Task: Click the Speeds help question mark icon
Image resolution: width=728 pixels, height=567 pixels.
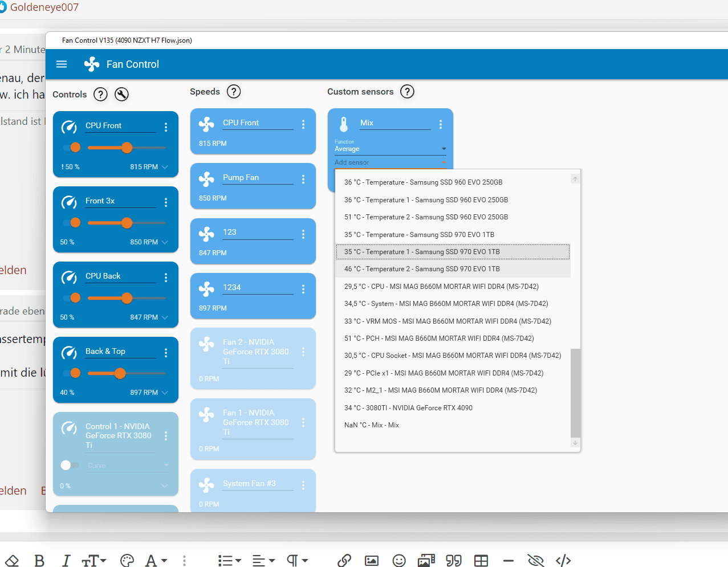Action: pyautogui.click(x=234, y=92)
